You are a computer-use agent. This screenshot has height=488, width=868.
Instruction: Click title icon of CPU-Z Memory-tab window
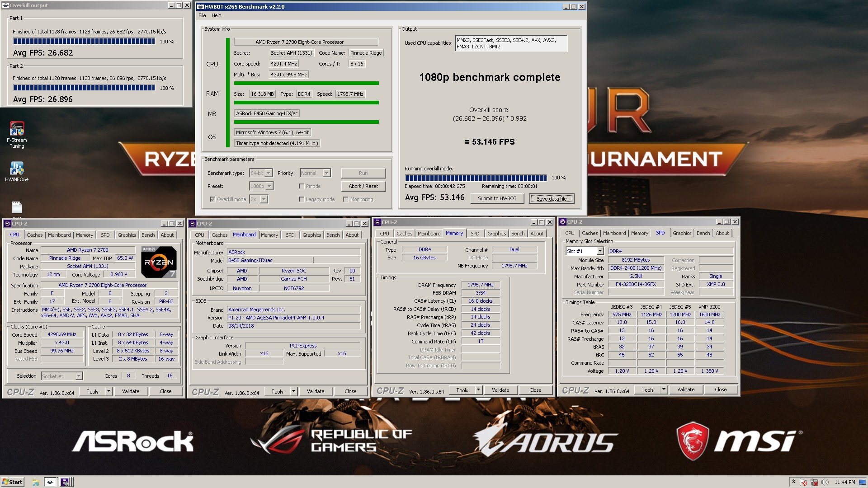(x=377, y=222)
